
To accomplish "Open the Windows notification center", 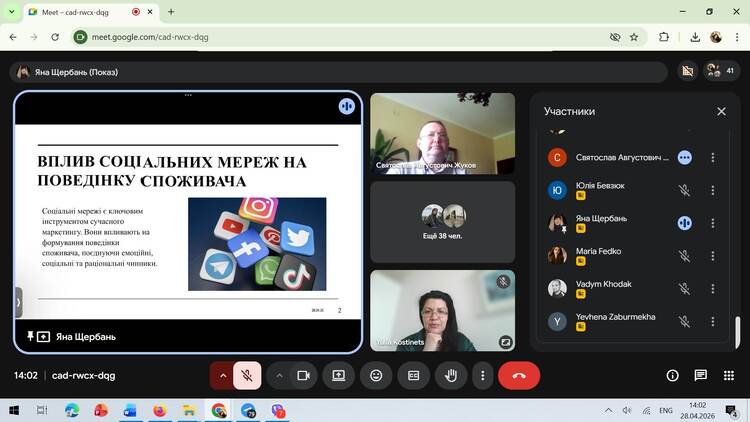I will (731, 411).
